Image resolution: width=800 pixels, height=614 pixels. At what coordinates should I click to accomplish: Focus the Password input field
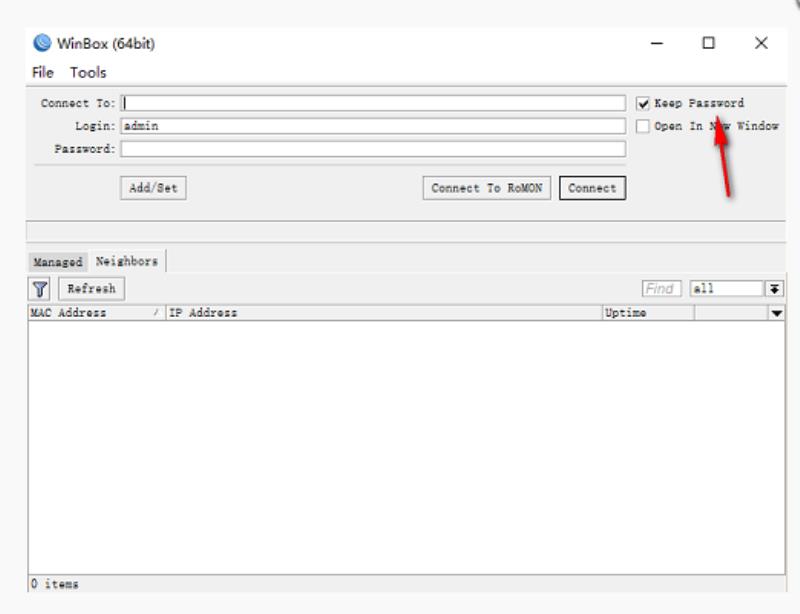tap(373, 149)
